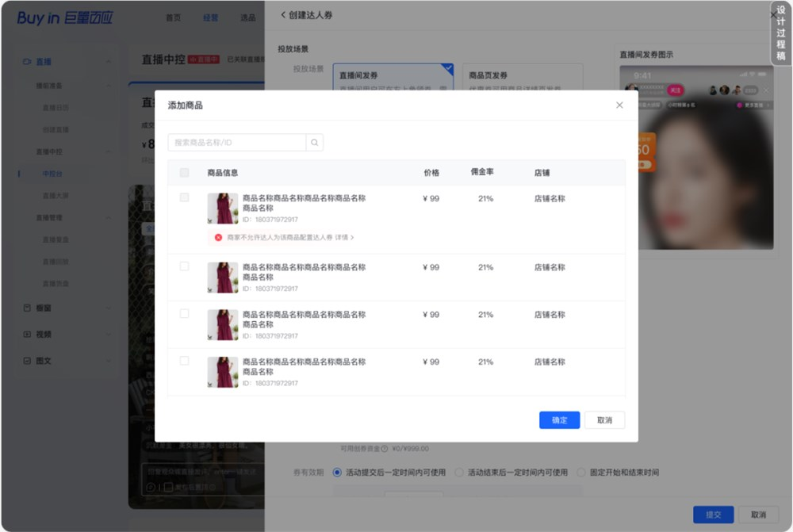Close the 添加商品 dialog with the X icon
This screenshot has height=532, width=793.
pyautogui.click(x=619, y=105)
